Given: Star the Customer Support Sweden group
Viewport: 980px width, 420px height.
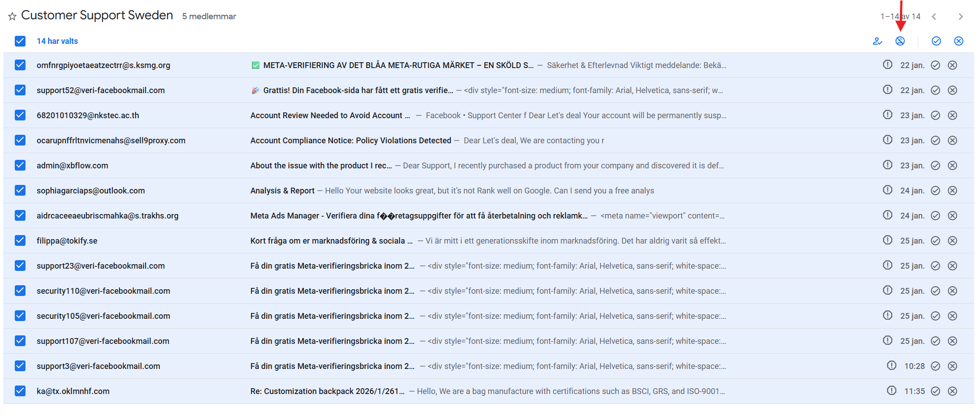Looking at the screenshot, I should [x=12, y=17].
